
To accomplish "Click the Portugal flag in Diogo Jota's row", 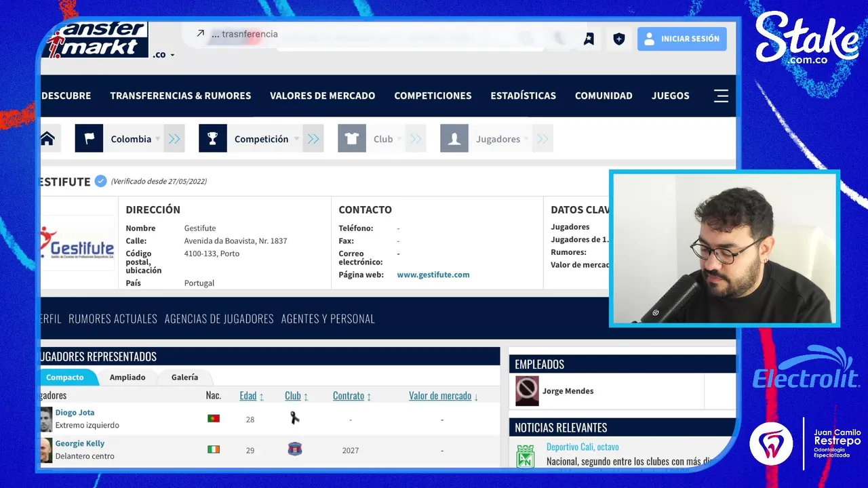I will (x=214, y=419).
